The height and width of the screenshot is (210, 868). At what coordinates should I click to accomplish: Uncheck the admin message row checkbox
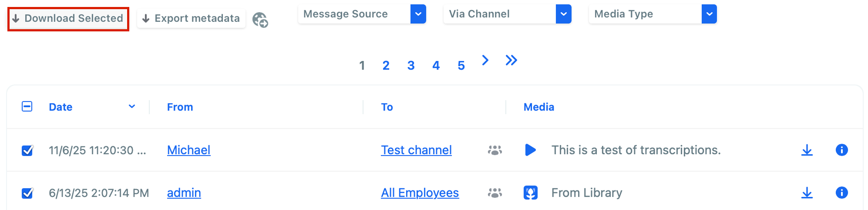coord(27,193)
